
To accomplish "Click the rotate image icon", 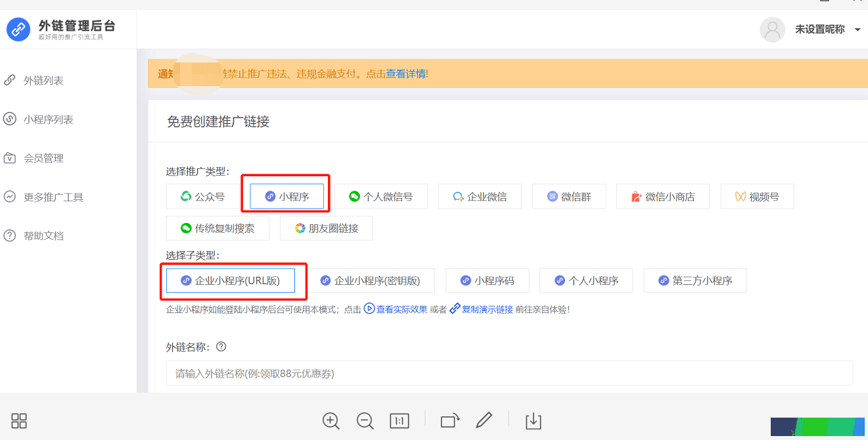I will click(x=450, y=421).
